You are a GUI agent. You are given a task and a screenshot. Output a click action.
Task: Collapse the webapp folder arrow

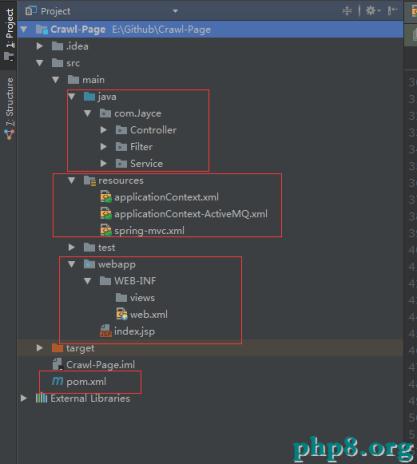[x=71, y=264]
